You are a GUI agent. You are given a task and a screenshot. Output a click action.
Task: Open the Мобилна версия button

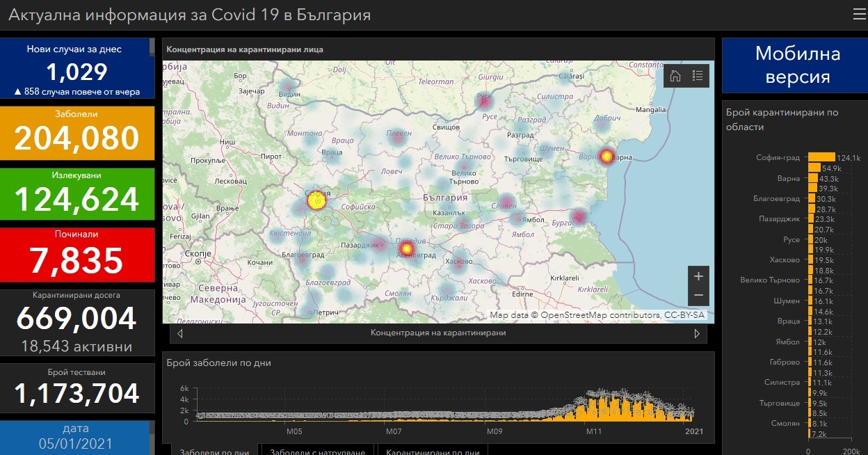coord(798,65)
